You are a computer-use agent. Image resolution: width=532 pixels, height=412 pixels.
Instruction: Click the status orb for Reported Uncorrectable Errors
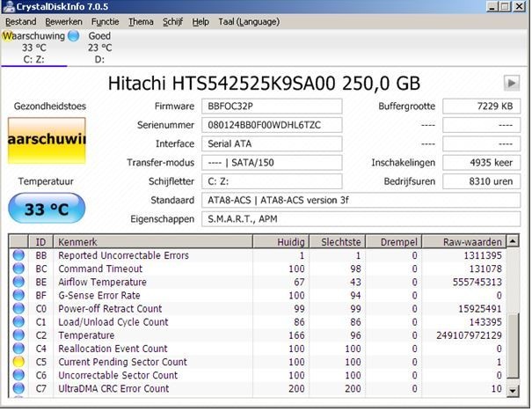[x=18, y=255]
